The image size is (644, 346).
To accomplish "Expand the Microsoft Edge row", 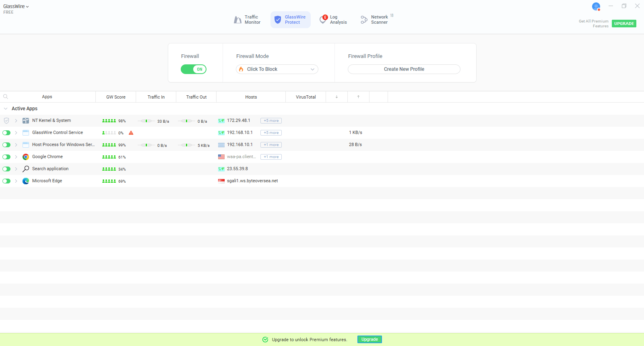I will [16, 181].
